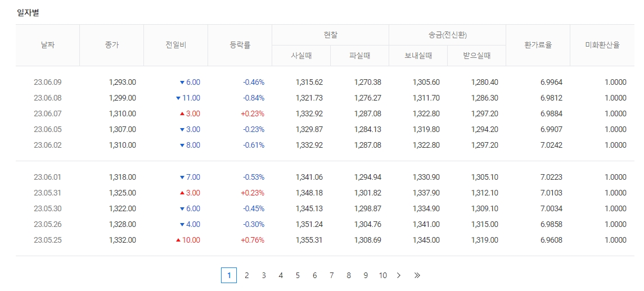
Task: Click the 송금(전신환) group header
Action: [447, 35]
